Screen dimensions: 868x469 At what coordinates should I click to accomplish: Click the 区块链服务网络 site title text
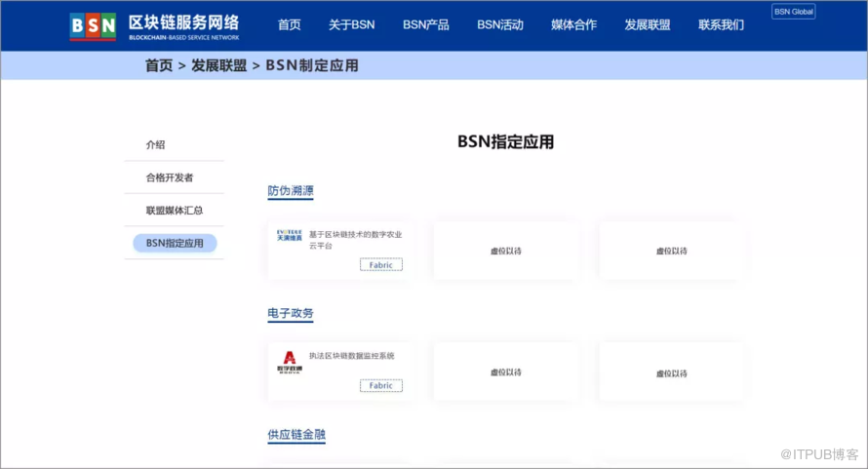pyautogui.click(x=183, y=22)
